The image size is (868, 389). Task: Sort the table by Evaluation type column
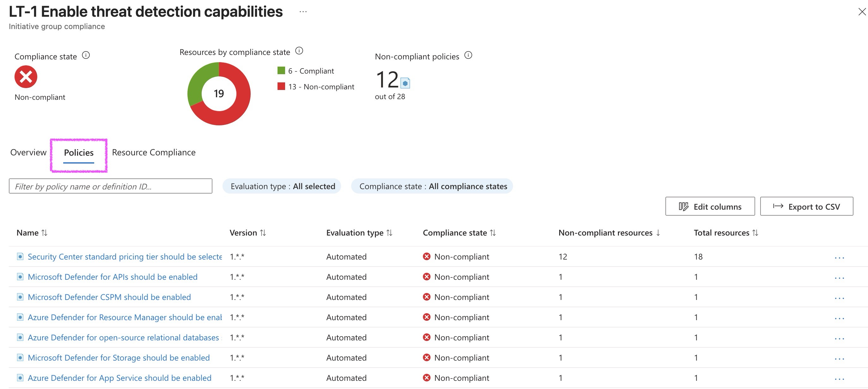pos(359,232)
